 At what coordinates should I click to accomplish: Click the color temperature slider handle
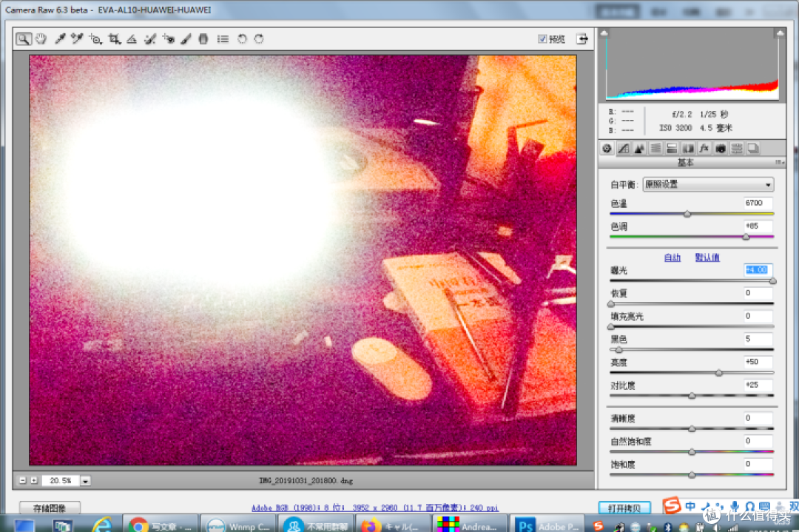tap(687, 214)
